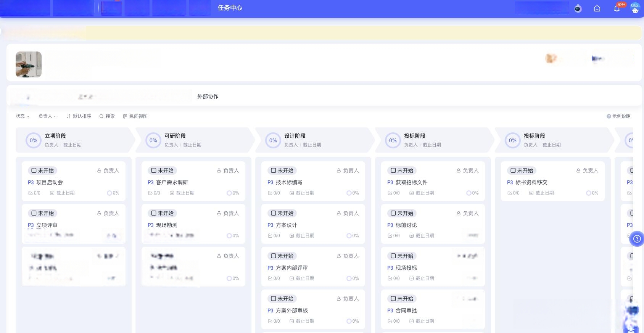Open the notification bell with 99+ badge
Screen dimensions: 644x333
(x=617, y=8)
